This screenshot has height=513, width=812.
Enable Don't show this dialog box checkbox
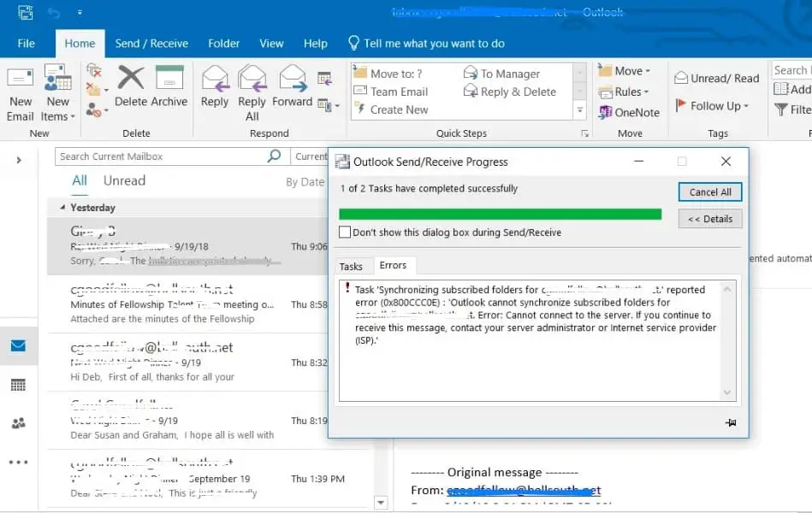click(344, 232)
